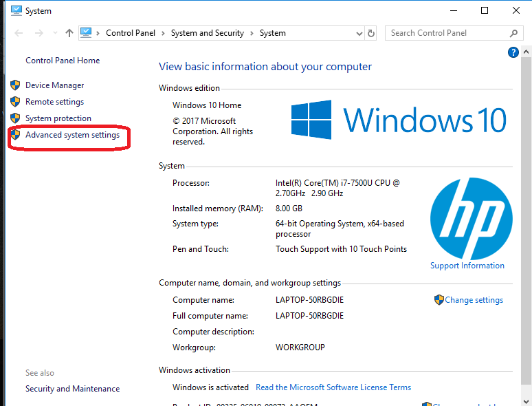Open Advanced system settings
This screenshot has width=532, height=406.
73,135
